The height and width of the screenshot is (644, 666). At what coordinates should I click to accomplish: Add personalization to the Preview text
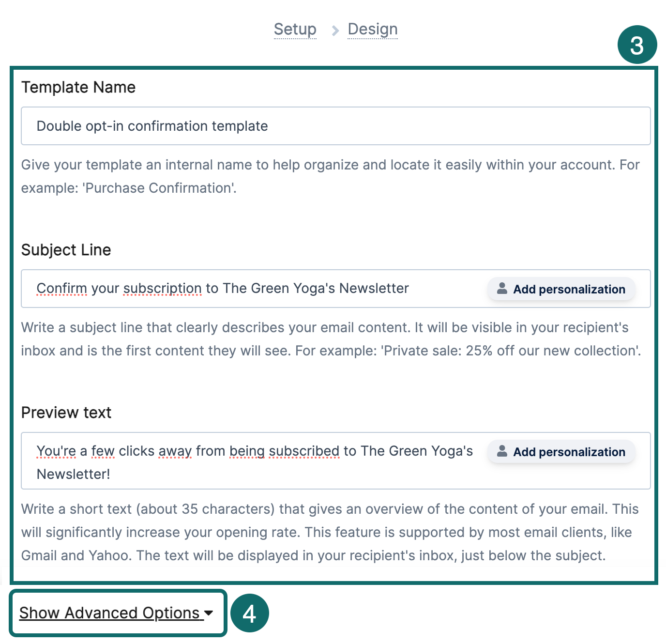click(x=561, y=452)
